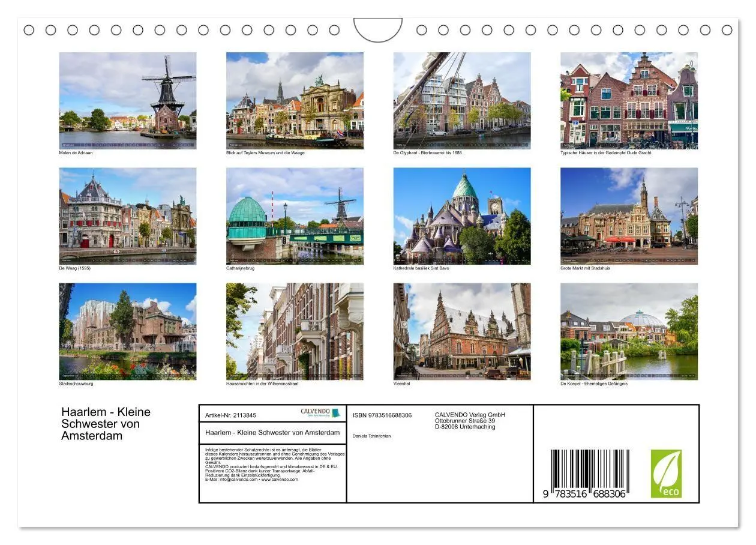This screenshot has height=545, width=756.
Task: Click the boxed title 'Haarlem - Kleine Schwester von Amsterdam'
Action: pos(272,432)
